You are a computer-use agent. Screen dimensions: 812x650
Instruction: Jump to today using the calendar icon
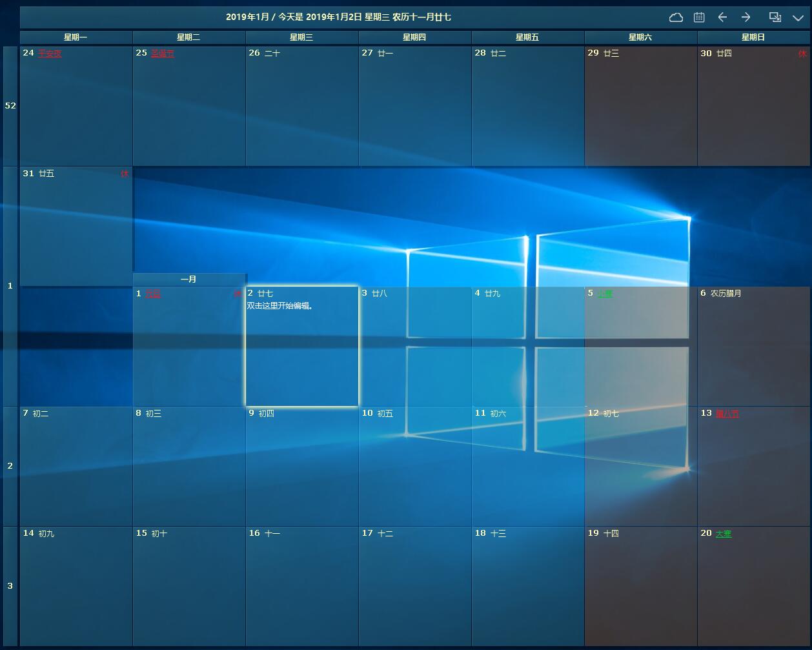tap(699, 17)
